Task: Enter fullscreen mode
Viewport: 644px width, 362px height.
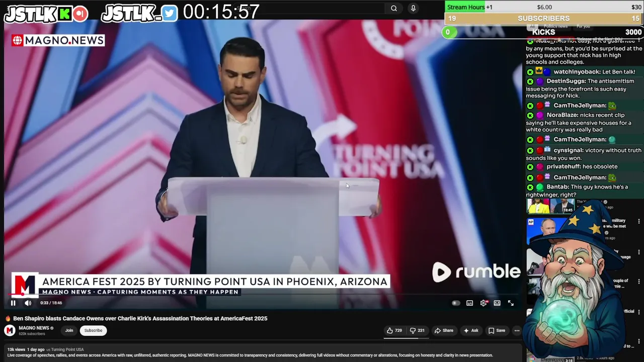Action: point(511,303)
